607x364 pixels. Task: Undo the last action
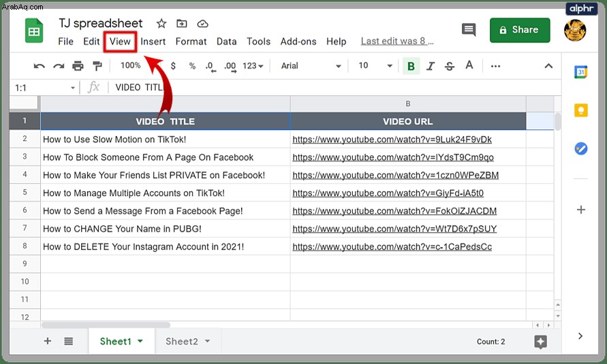click(39, 66)
